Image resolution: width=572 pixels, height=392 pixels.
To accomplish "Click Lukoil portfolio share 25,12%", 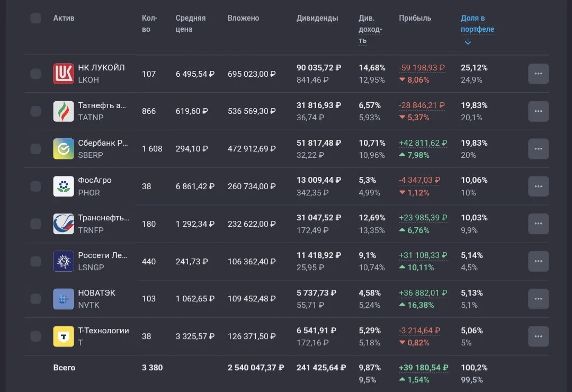I will point(474,68).
